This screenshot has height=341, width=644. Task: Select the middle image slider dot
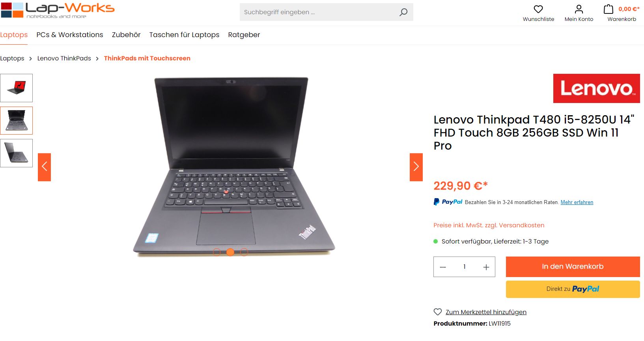tap(230, 252)
